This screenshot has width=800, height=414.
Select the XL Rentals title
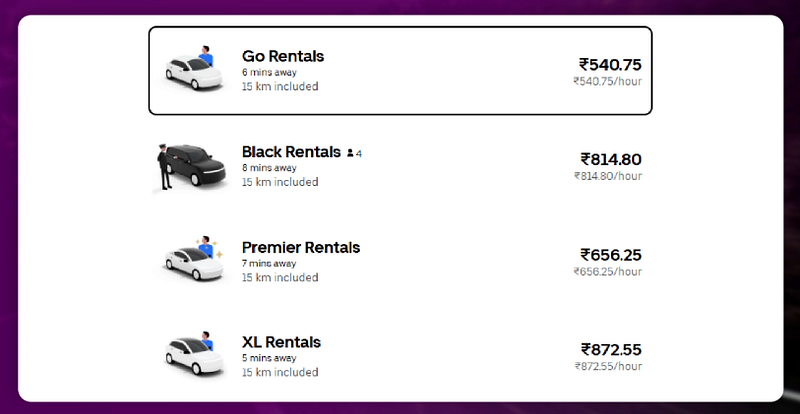(x=282, y=342)
